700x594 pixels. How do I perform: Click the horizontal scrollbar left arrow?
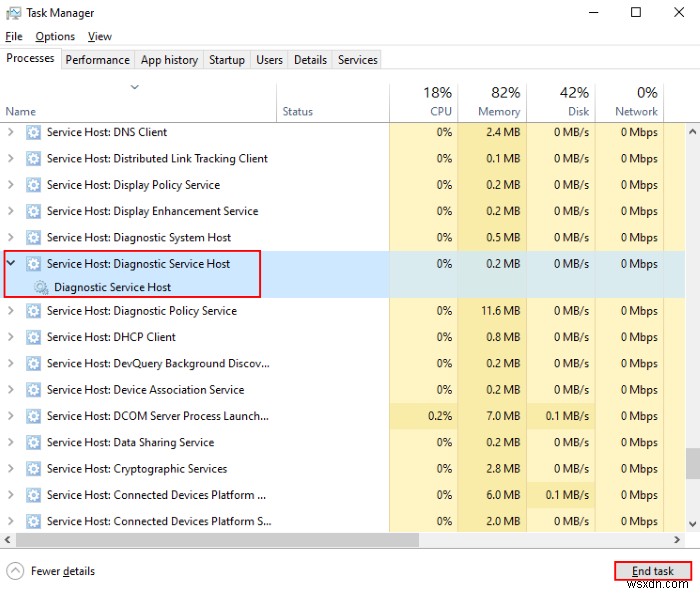click(x=7, y=540)
